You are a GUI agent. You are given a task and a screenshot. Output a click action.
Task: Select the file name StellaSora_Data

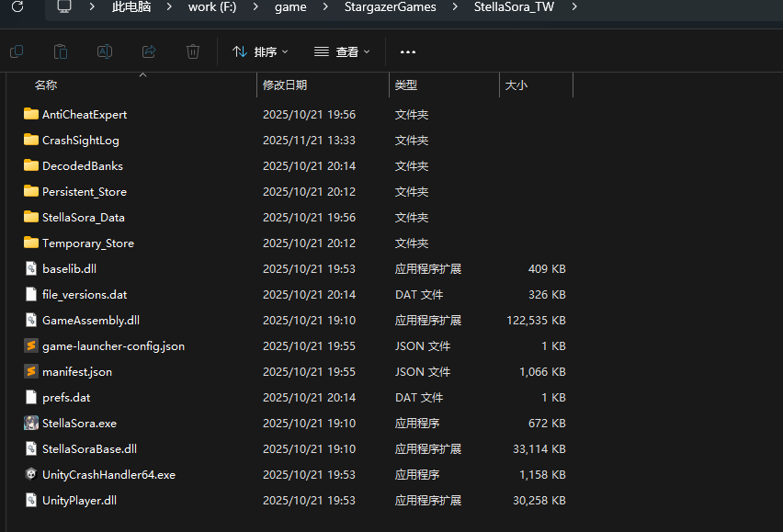pos(84,218)
